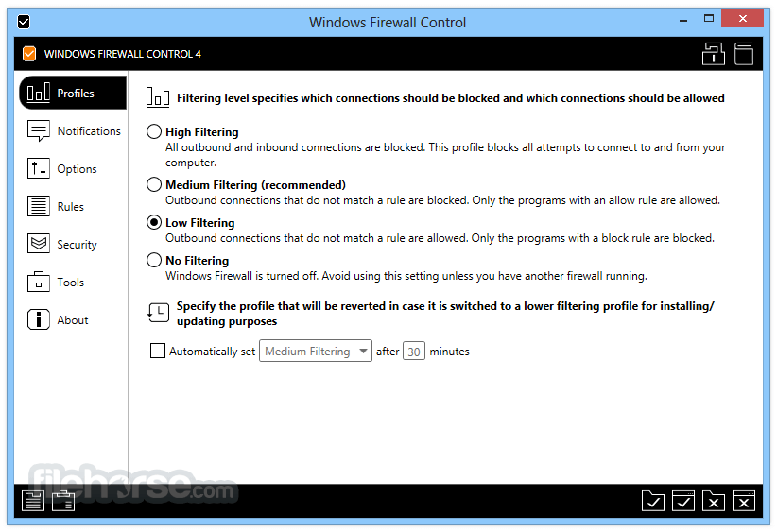Expand the Medium Filtering dropdown
777x532 pixels.
point(316,351)
